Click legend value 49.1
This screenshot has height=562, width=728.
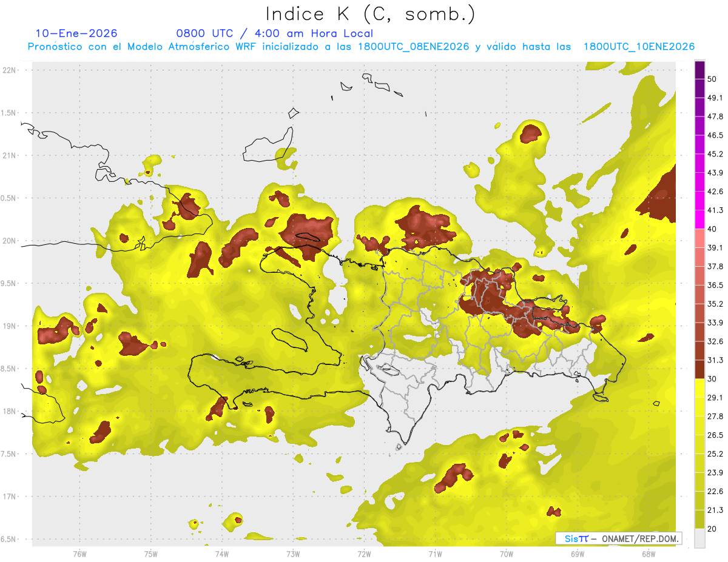[x=715, y=98]
